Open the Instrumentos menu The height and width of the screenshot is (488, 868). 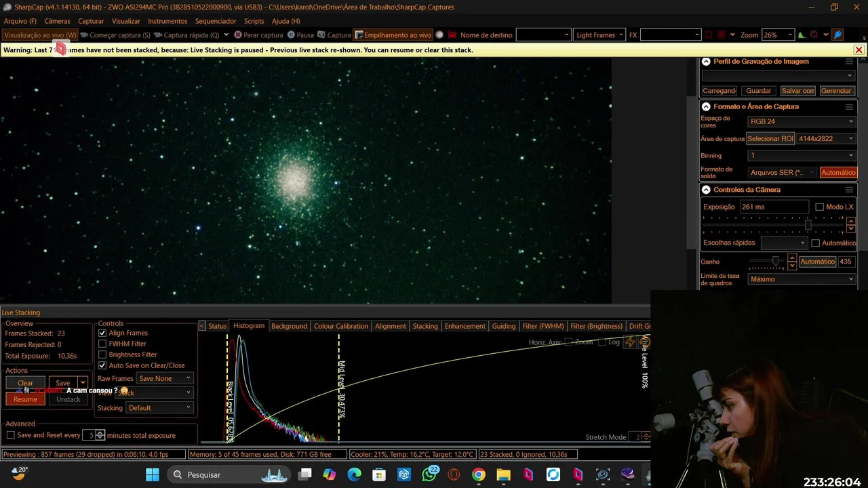click(167, 21)
